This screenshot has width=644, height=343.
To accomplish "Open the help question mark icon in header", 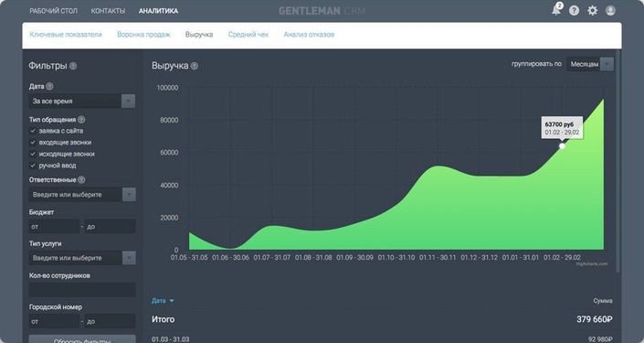I will click(575, 11).
